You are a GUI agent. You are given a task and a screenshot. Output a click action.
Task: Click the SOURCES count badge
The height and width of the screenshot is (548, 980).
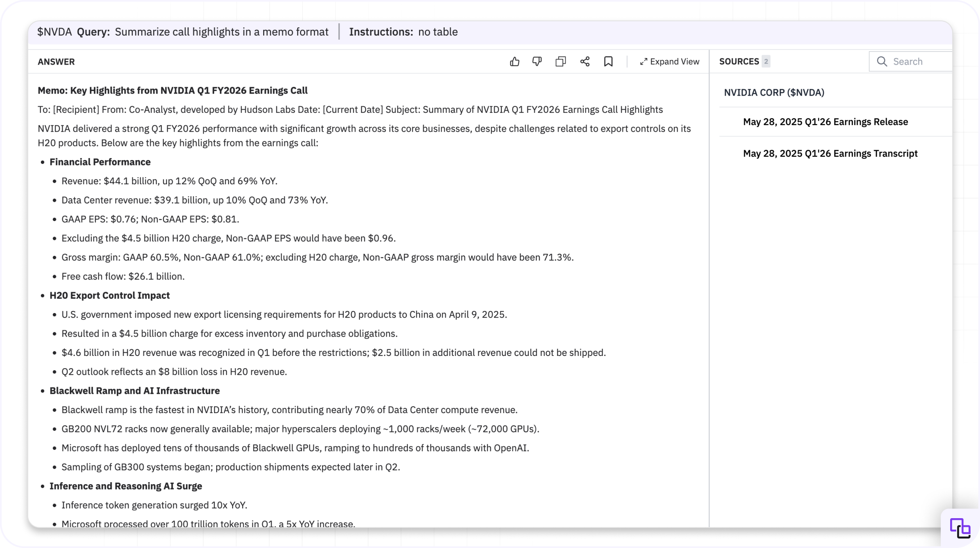766,62
